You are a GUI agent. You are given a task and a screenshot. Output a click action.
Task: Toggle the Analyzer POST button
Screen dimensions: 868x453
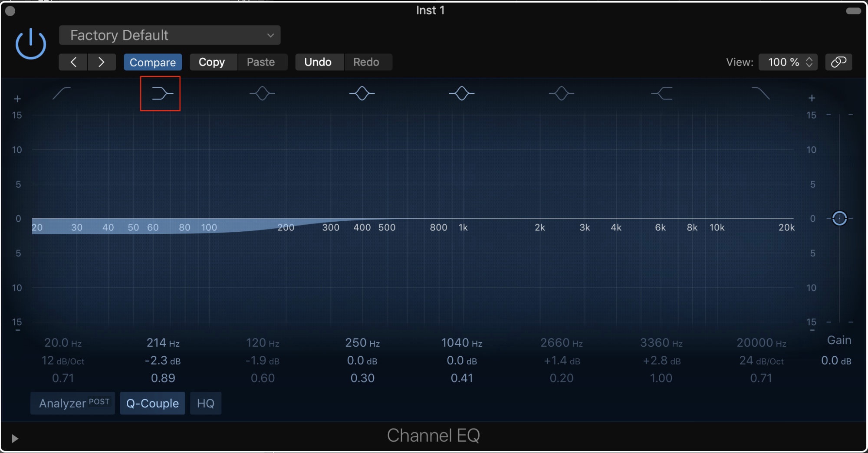73,403
